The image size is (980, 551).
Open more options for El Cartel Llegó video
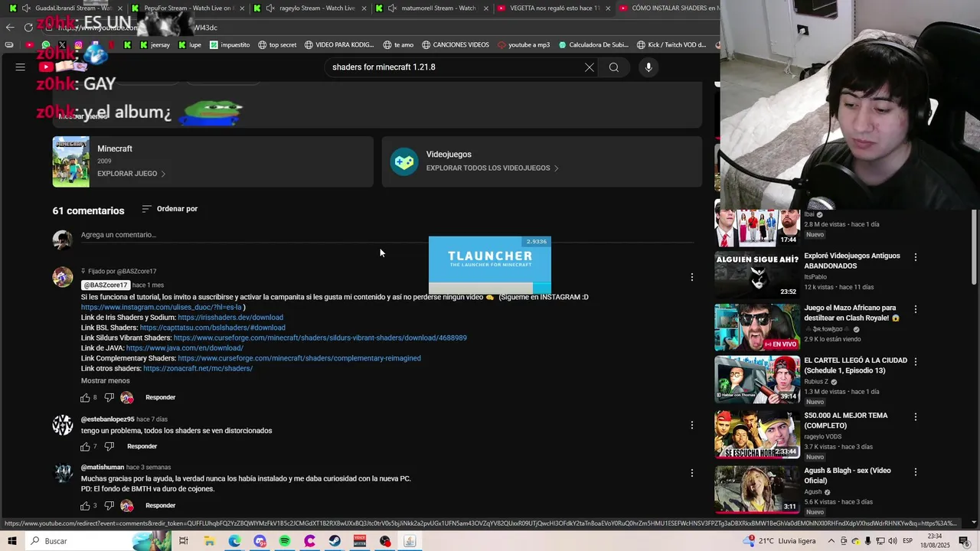(916, 361)
